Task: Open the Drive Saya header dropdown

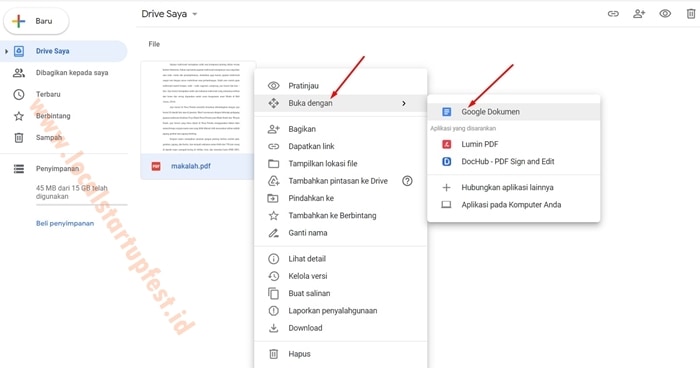Action: [x=170, y=14]
